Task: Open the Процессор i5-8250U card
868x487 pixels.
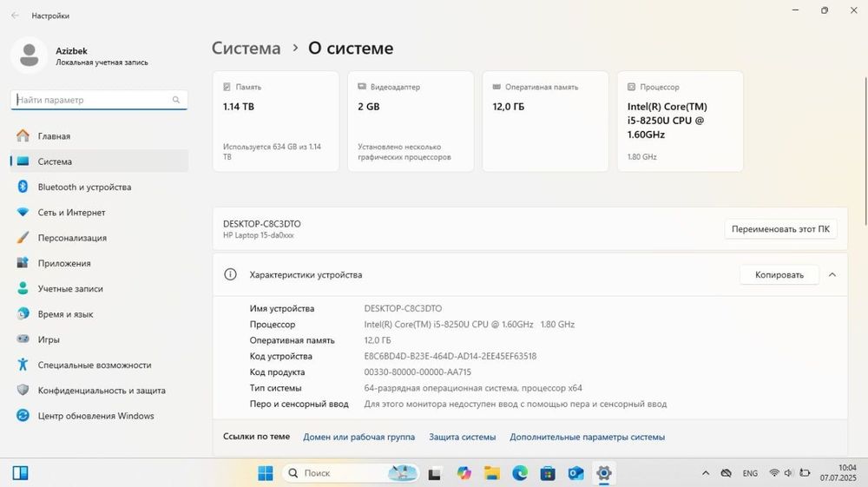Action: coord(681,122)
